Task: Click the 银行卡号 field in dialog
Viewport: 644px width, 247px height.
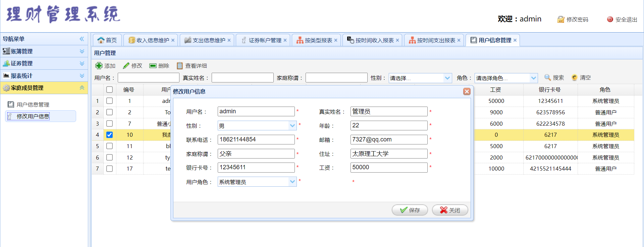Action: click(256, 167)
